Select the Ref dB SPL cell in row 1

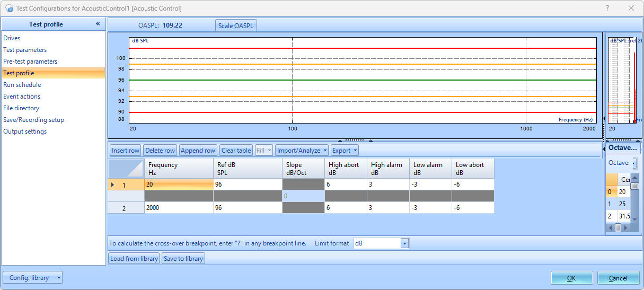pos(248,184)
